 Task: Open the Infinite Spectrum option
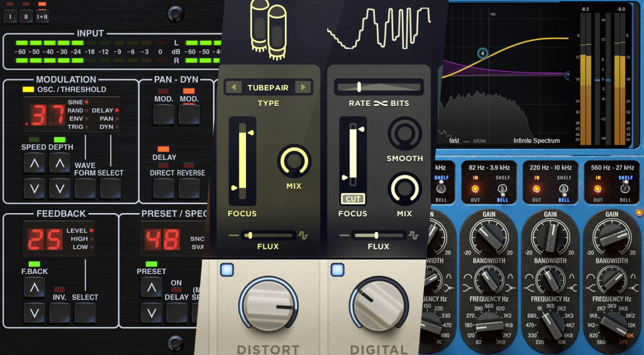[536, 141]
